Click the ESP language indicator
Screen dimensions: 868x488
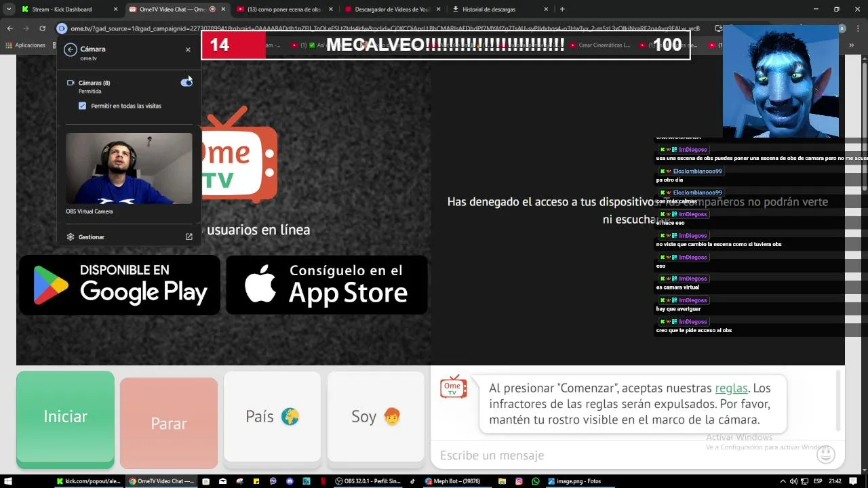coord(818,481)
